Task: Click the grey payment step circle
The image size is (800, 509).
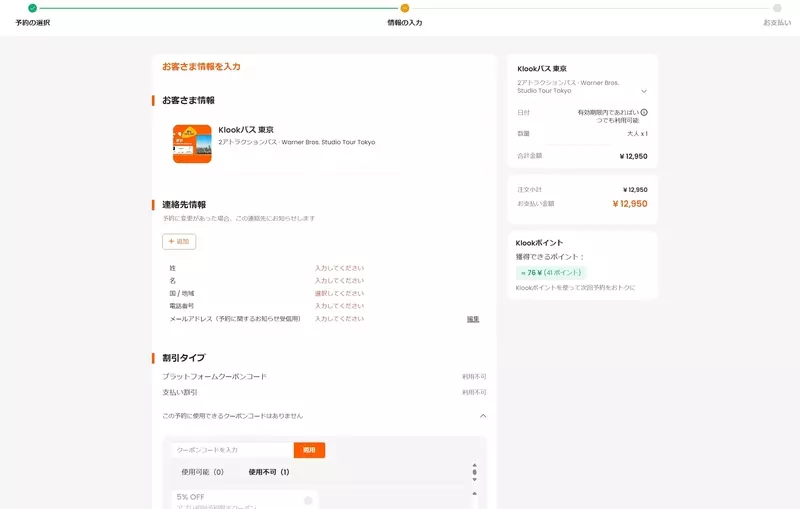Action: (777, 8)
